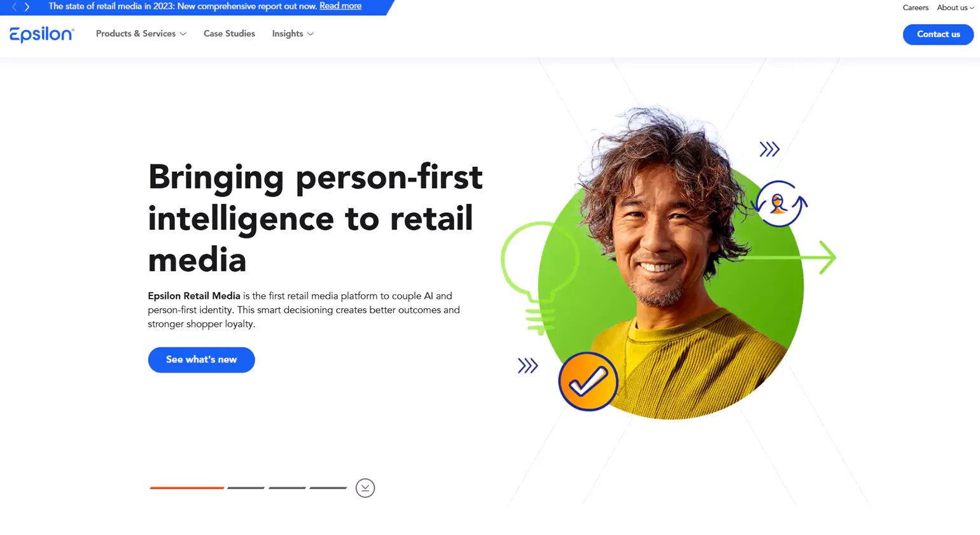Screen dimensions: 980x535
Task: Switch to the second slide indicator
Action: coord(246,488)
